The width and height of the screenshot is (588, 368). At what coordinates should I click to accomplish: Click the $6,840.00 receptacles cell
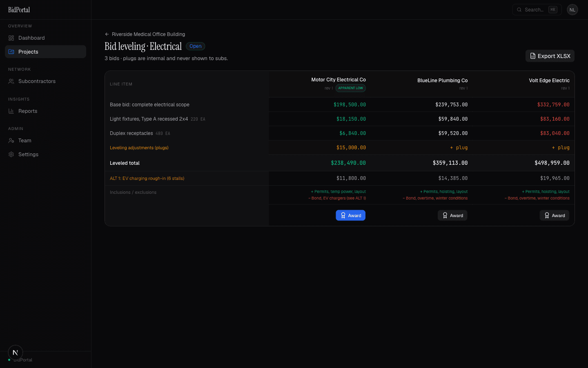[353, 133]
